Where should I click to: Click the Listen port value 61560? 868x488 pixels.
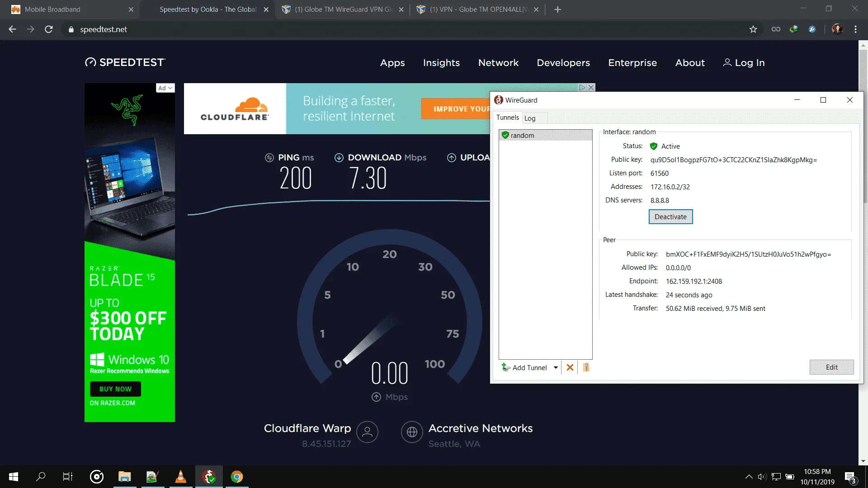tap(659, 174)
